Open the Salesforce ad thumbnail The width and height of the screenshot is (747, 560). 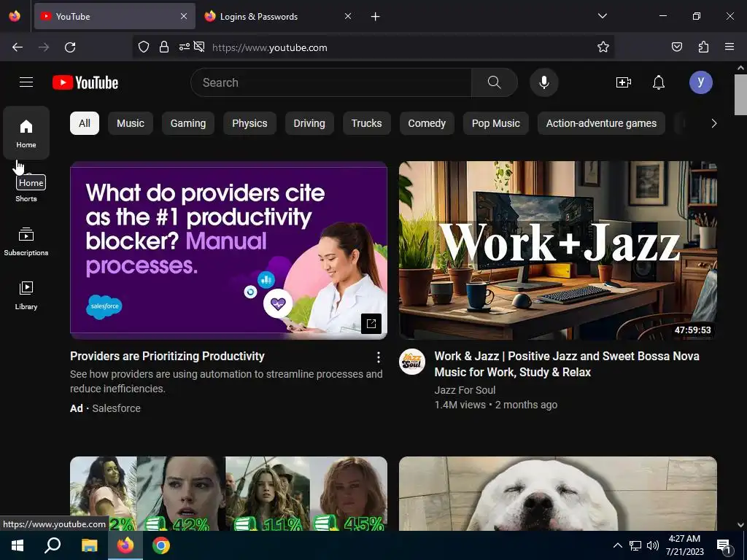click(x=228, y=251)
